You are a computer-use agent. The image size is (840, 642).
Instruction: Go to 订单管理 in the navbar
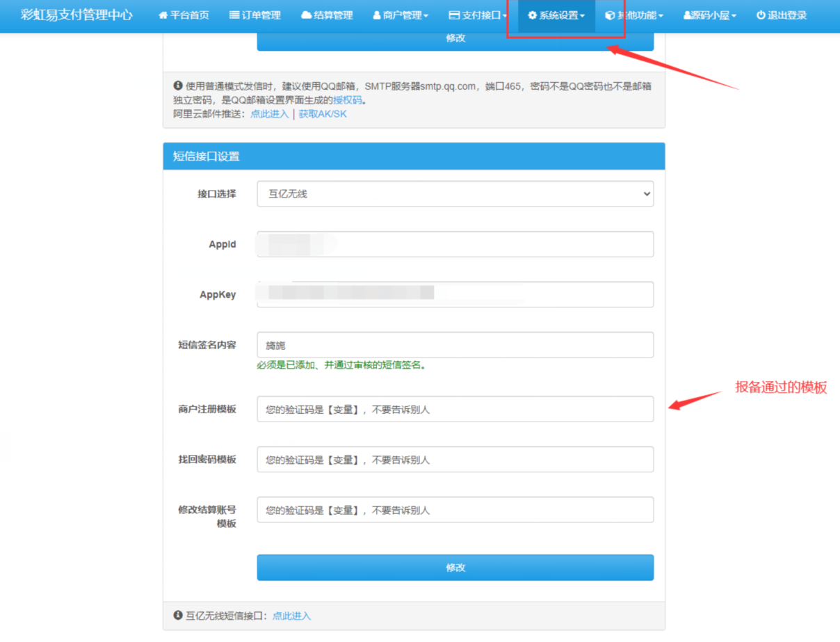(255, 15)
